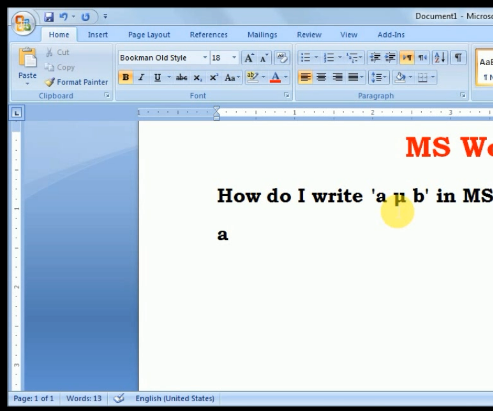Sort the selected text alphabetically

point(440,58)
